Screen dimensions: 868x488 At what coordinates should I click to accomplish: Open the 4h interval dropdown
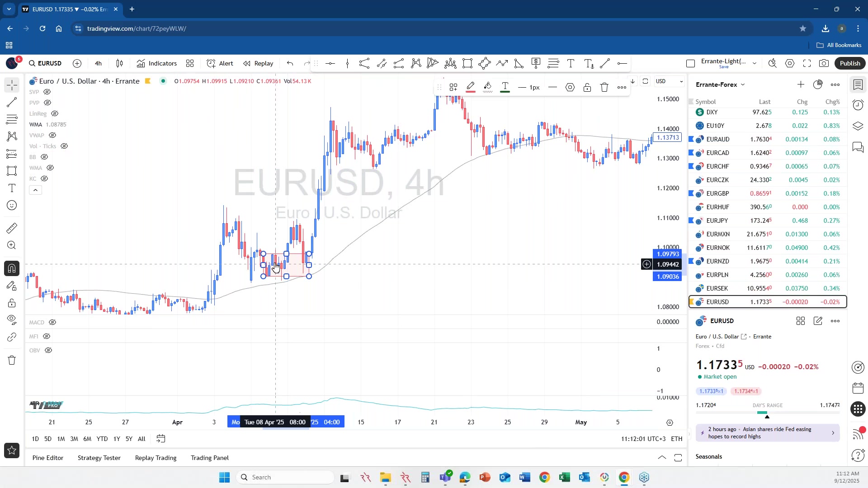click(98, 63)
